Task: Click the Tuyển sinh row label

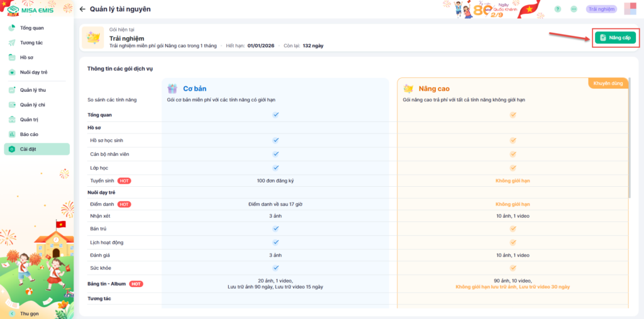Action: coord(103,181)
